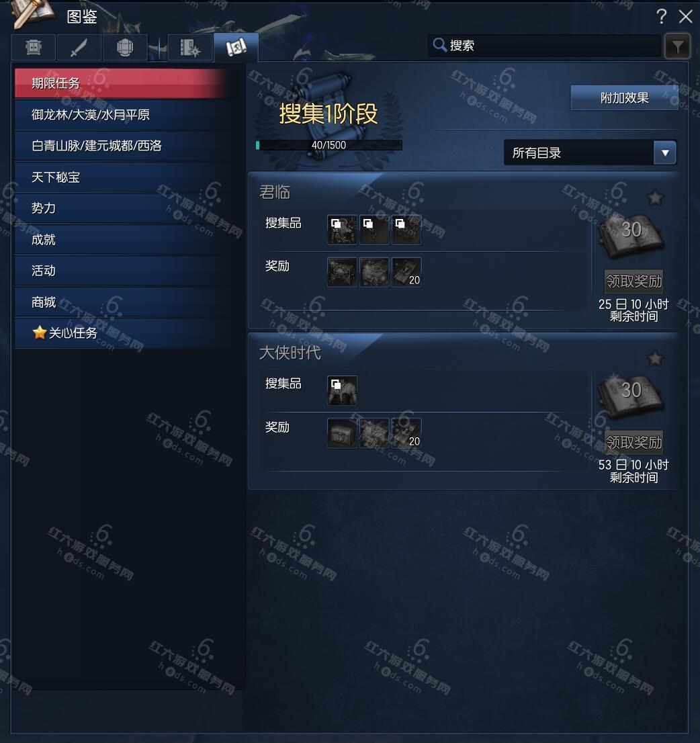Toggle favorite star for 大侠时代
The height and width of the screenshot is (743, 700).
coord(655,358)
